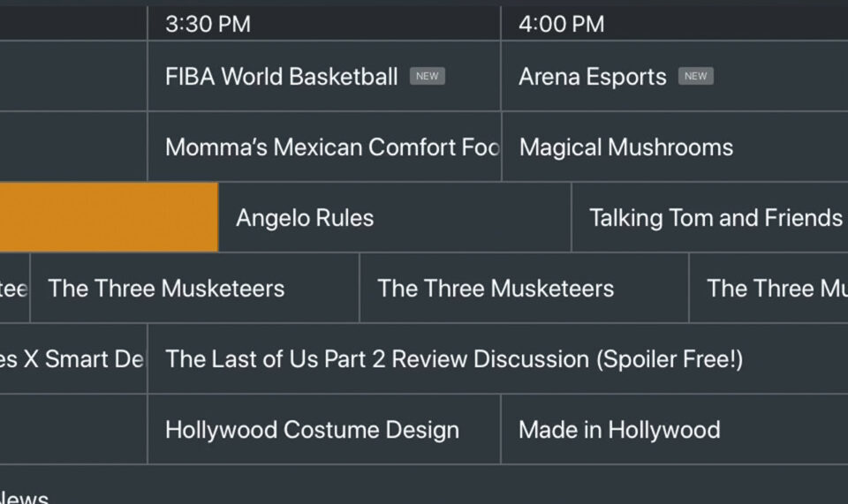Open The Last of Us Part 2 Review Discussion

coord(453,359)
